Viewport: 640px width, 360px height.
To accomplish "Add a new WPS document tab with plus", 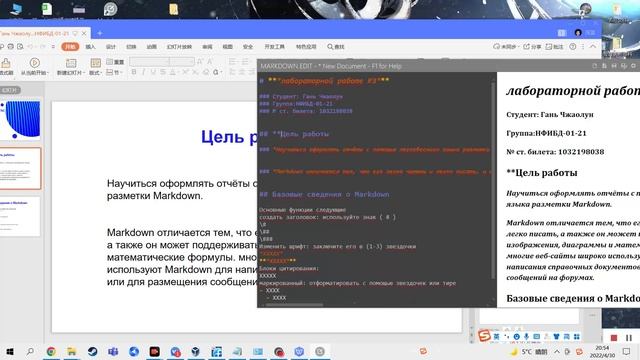I will pyautogui.click(x=100, y=33).
